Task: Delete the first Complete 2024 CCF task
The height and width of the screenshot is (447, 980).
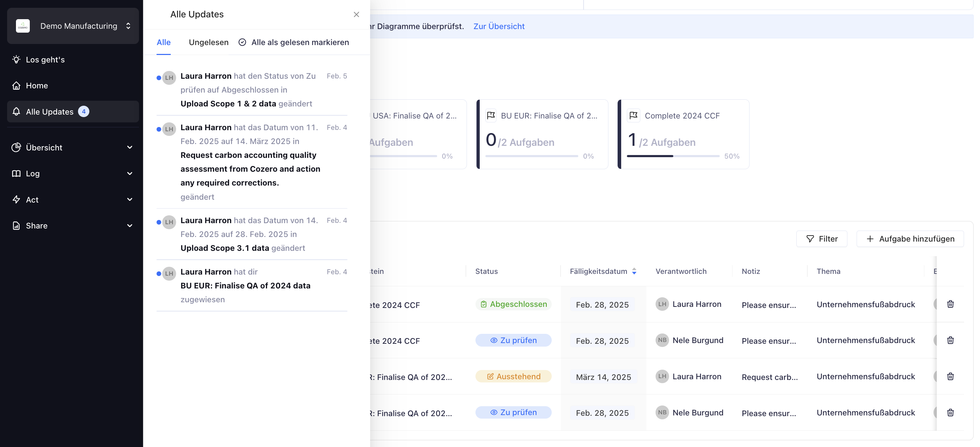Action: 950,304
